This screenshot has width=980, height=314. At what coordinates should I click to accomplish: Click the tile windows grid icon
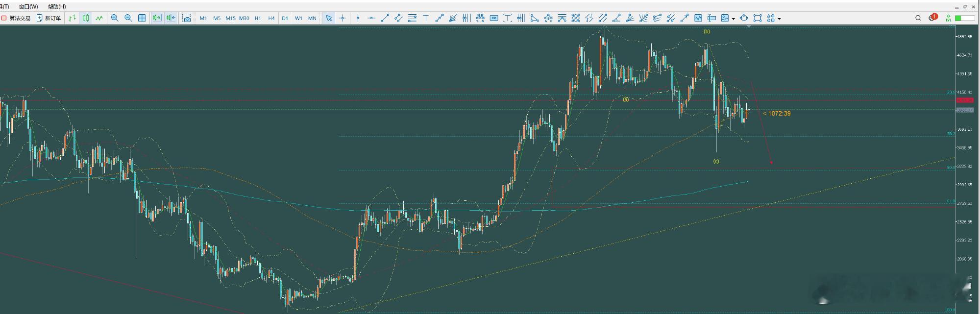[x=142, y=18]
